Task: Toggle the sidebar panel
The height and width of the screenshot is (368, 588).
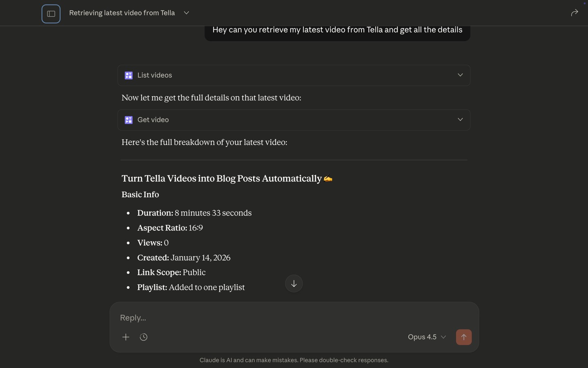Action: click(x=51, y=13)
